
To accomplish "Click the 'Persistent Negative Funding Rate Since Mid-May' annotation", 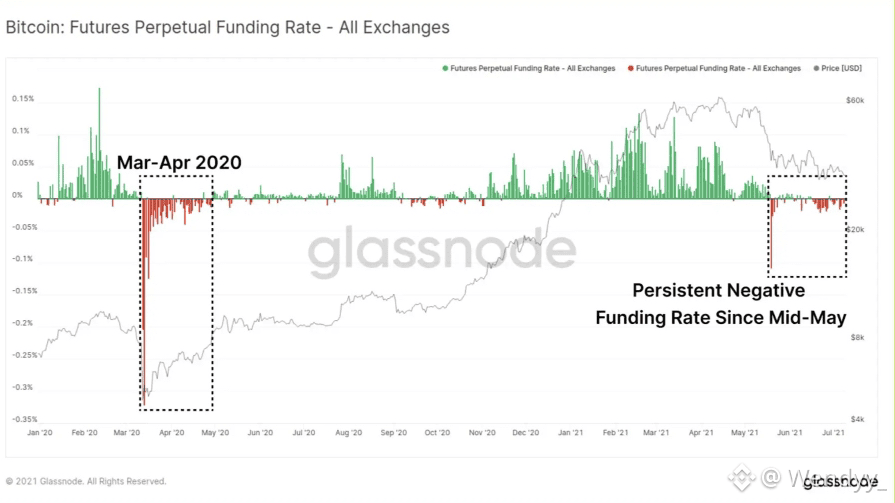I will [720, 304].
